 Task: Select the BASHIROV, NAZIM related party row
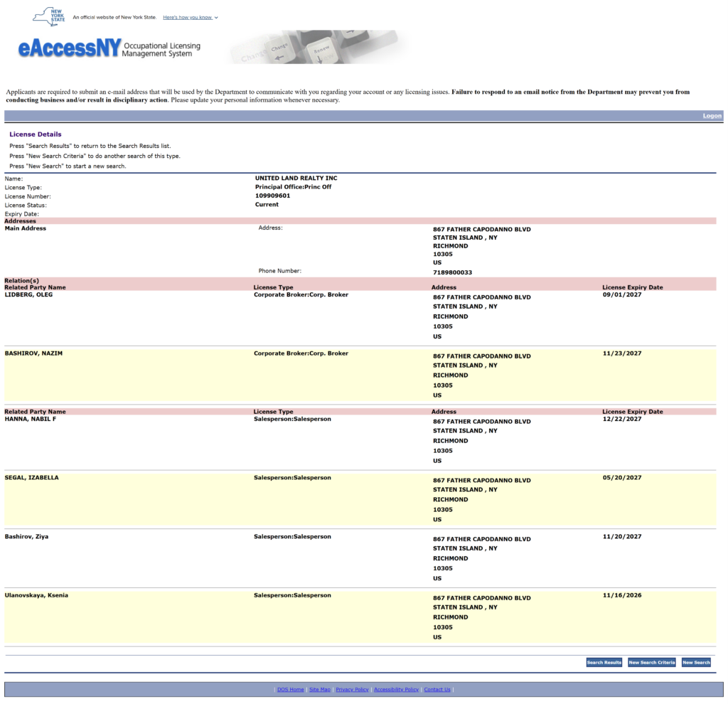tap(33, 353)
